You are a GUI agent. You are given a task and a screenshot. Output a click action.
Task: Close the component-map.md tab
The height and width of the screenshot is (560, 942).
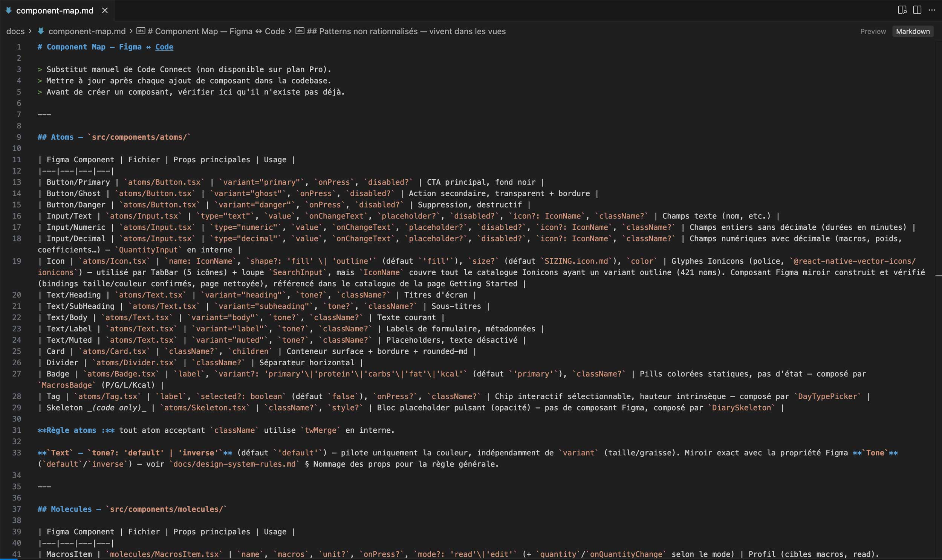point(105,11)
